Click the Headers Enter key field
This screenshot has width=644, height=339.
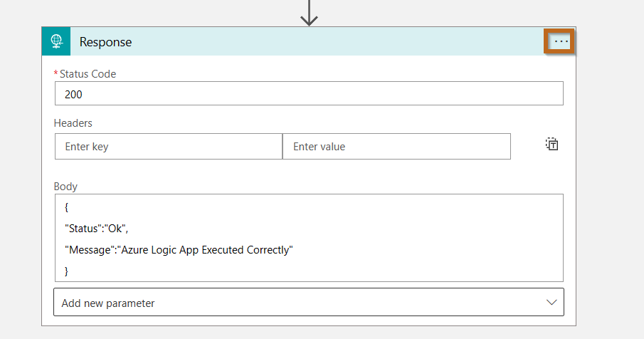click(x=169, y=146)
